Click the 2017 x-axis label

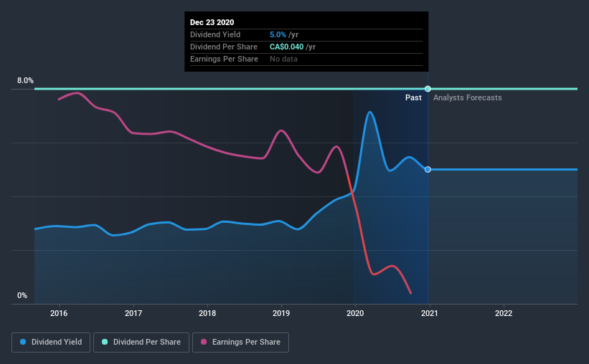133,313
